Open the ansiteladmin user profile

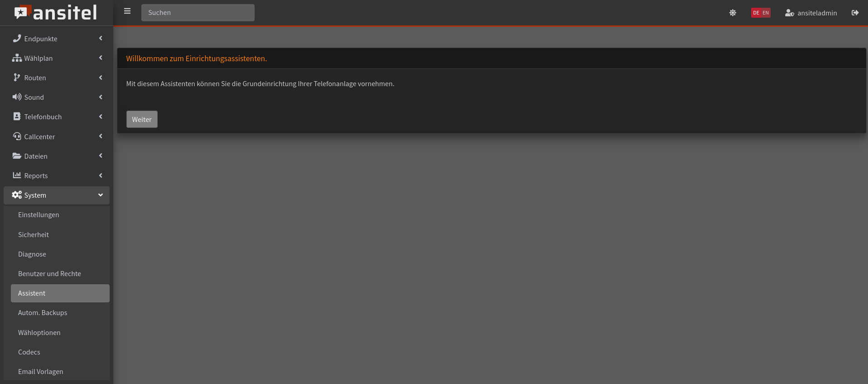click(x=811, y=13)
